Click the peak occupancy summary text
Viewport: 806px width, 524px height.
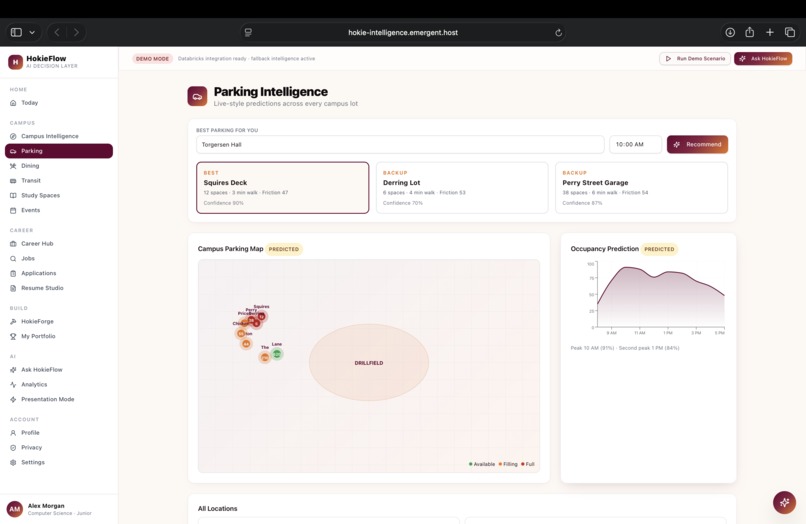click(x=625, y=348)
